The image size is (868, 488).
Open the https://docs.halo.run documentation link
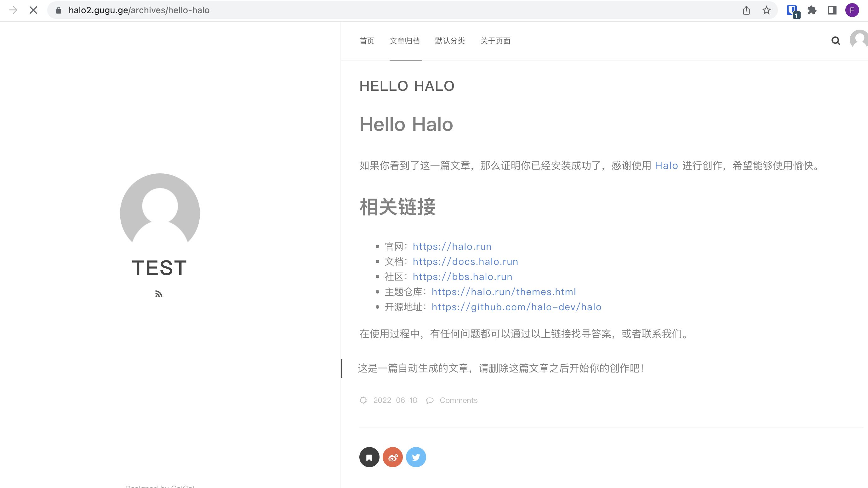point(465,261)
